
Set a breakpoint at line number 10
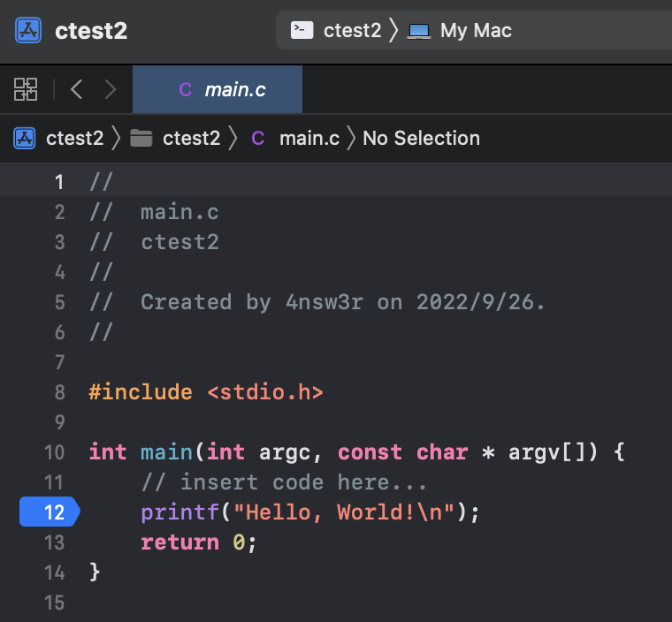pyautogui.click(x=54, y=452)
